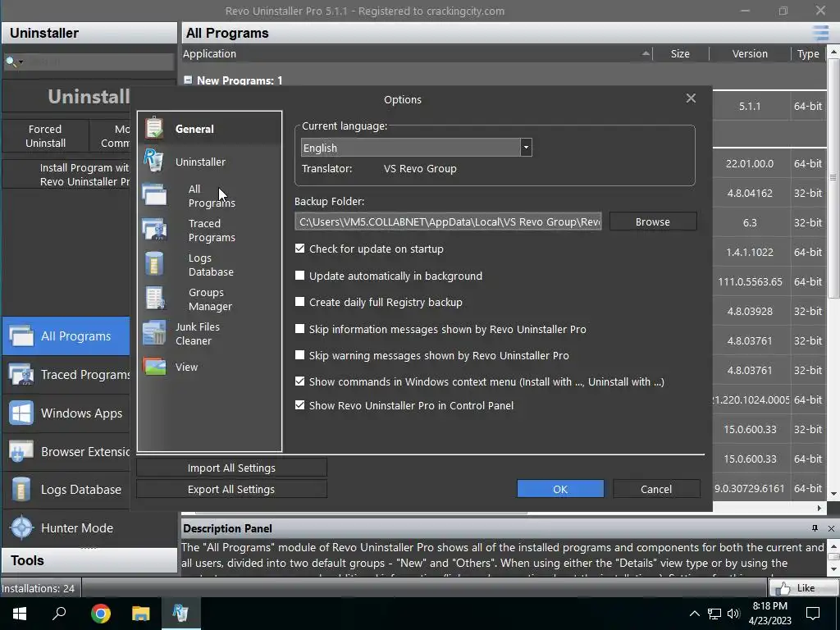Select Uninstaller text in Options tree
This screenshot has width=840, height=630.
click(x=200, y=162)
